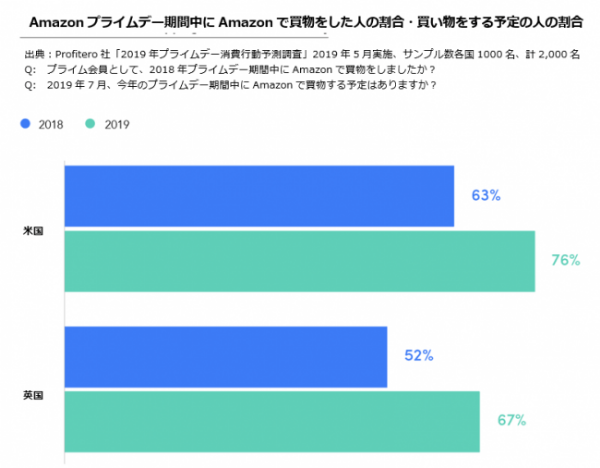Select the blue 2018 bar for 英国
The image size is (600, 468).
click(x=225, y=356)
